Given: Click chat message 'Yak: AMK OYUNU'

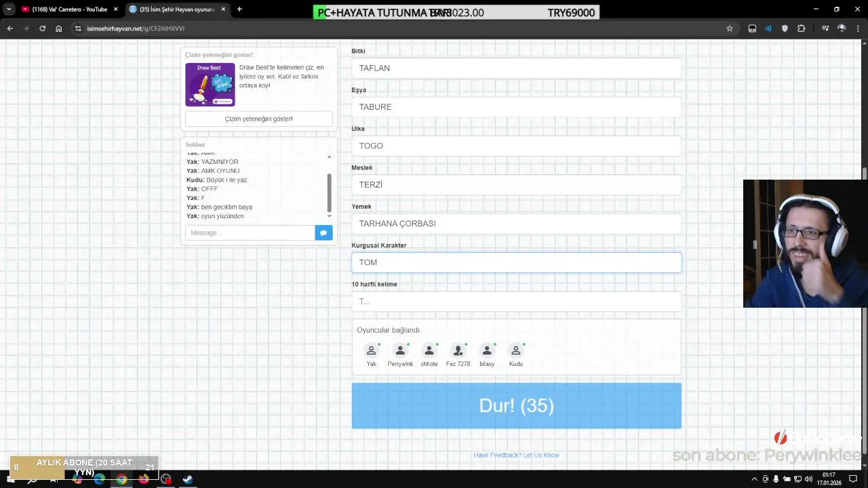Looking at the screenshot, I should coord(213,171).
